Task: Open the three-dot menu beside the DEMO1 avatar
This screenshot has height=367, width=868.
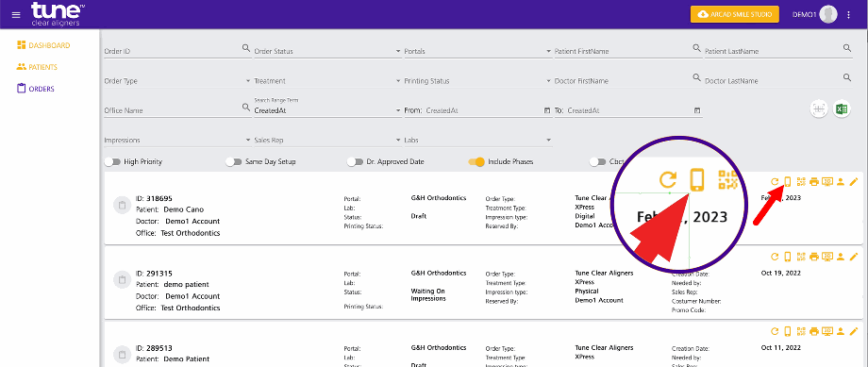Action: [849, 14]
